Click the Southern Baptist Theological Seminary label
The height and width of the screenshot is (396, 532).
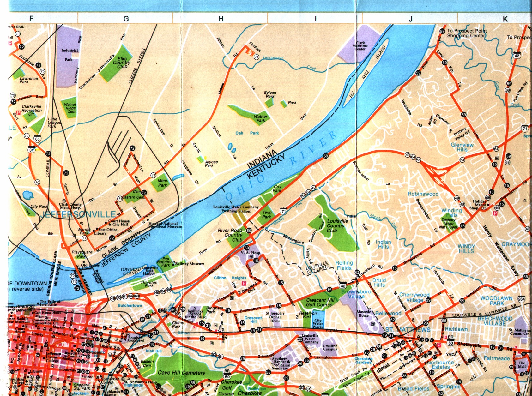(x=280, y=363)
